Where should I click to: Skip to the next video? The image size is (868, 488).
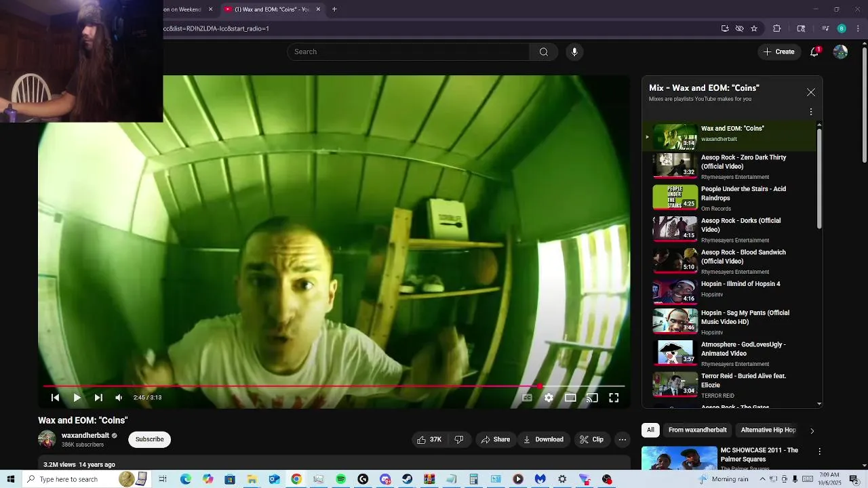click(x=98, y=398)
